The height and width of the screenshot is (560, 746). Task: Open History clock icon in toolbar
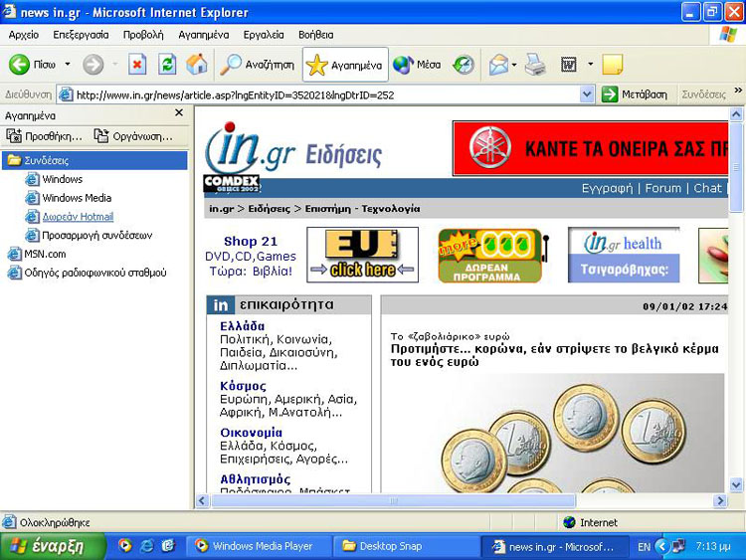[463, 65]
